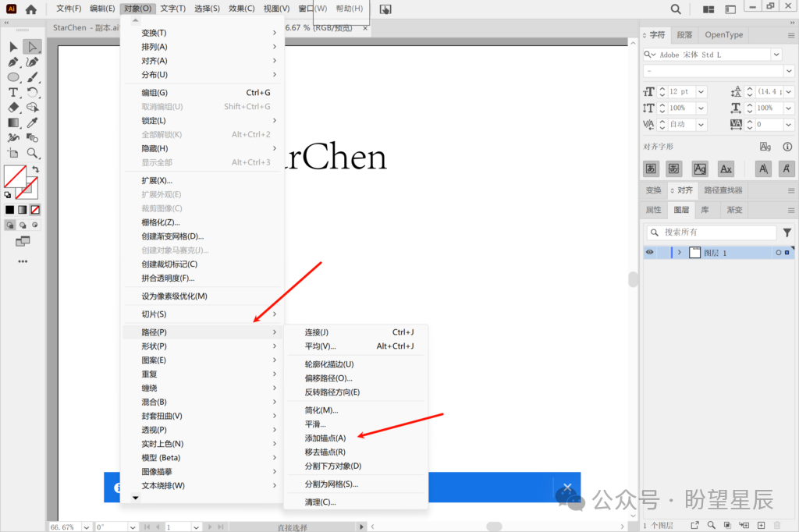Click the filter icon in Layers panel
This screenshot has width=799, height=532.
pyautogui.click(x=787, y=232)
